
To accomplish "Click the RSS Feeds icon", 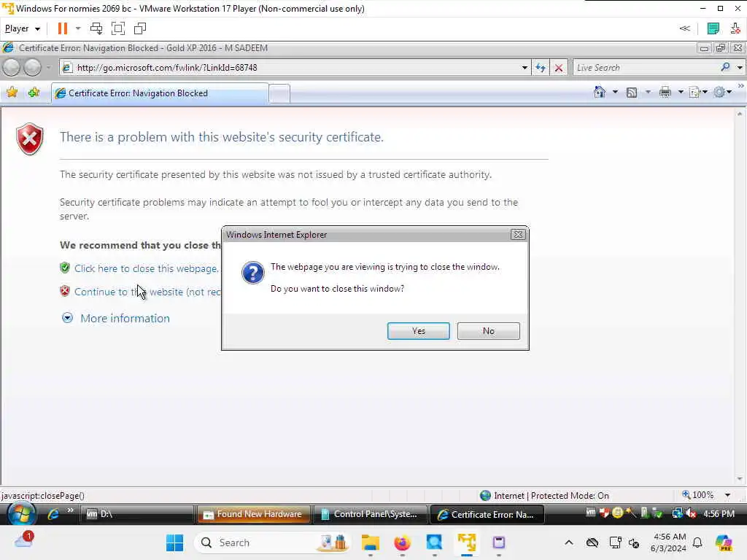I will (x=632, y=93).
